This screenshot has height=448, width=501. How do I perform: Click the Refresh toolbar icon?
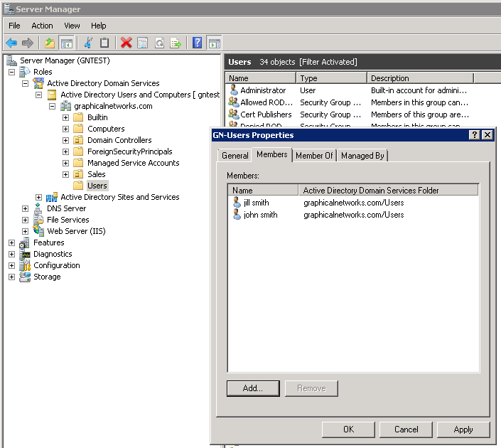(160, 43)
